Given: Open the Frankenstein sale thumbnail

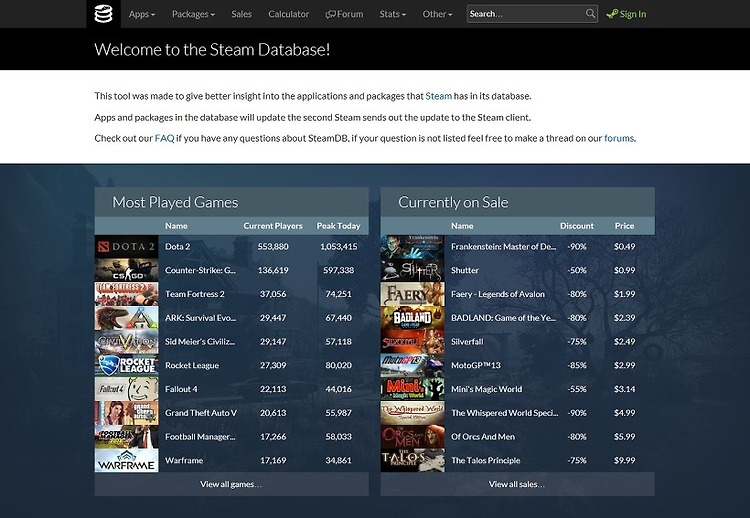Looking at the screenshot, I should tap(412, 247).
